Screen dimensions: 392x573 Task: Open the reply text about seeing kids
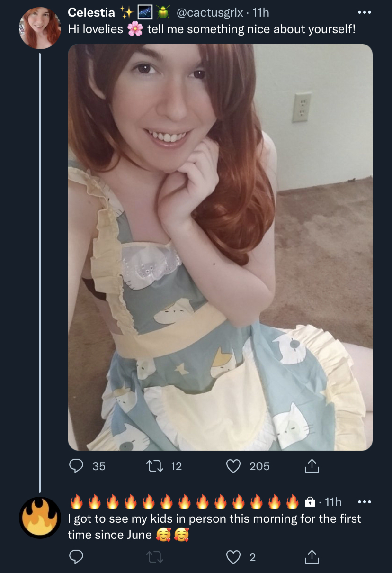tap(214, 527)
